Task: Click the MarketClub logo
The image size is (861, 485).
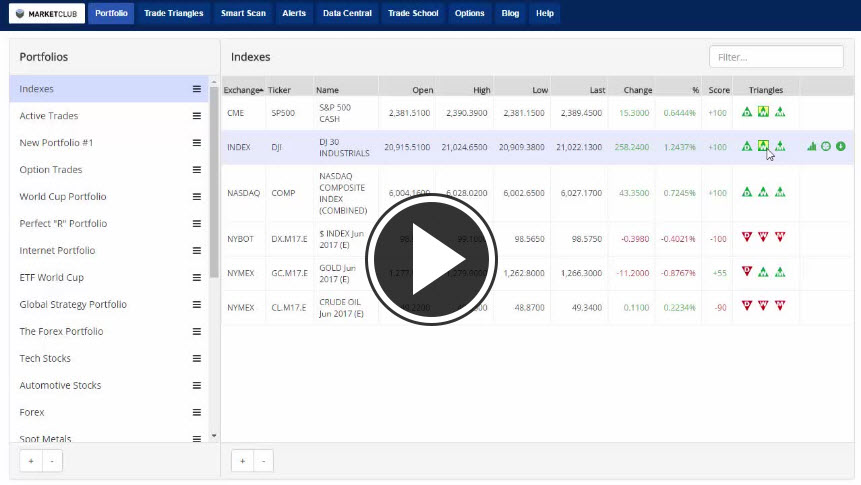Action: click(x=47, y=14)
